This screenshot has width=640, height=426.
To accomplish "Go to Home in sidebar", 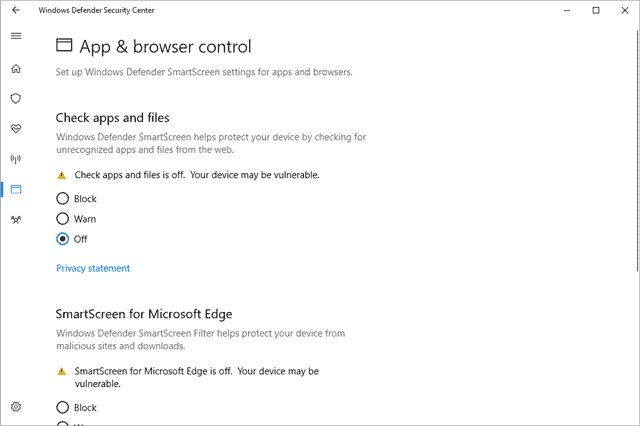I will pyautogui.click(x=16, y=69).
